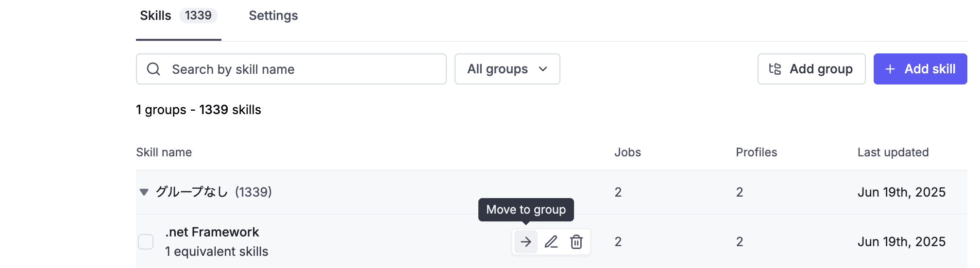This screenshot has width=980, height=268.
Task: Select the Skills tab
Action: pos(178,16)
